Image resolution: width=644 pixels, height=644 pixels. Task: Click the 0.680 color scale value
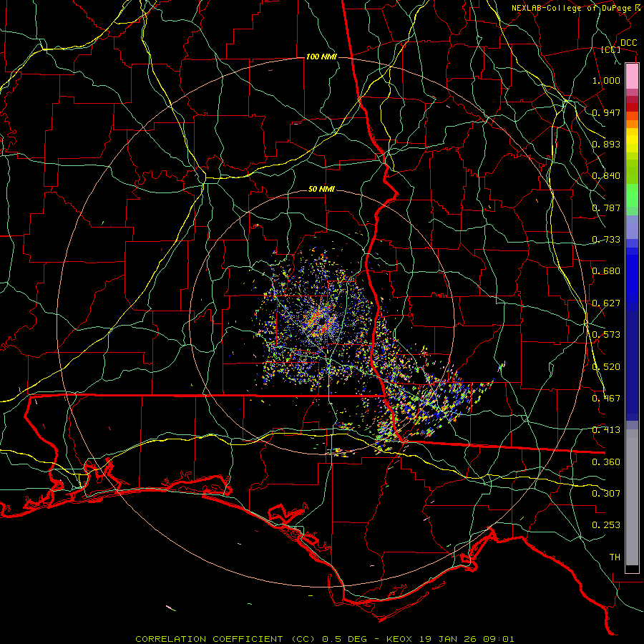(606, 271)
